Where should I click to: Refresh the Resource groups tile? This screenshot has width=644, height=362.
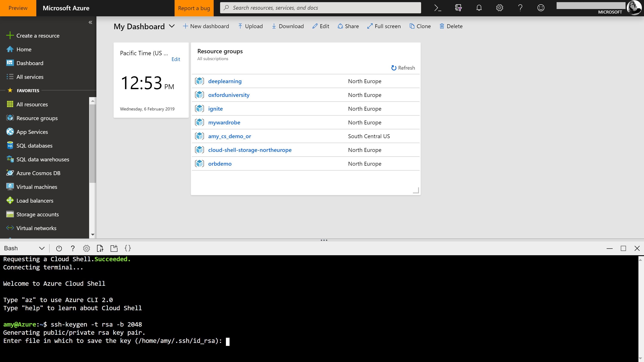(403, 68)
